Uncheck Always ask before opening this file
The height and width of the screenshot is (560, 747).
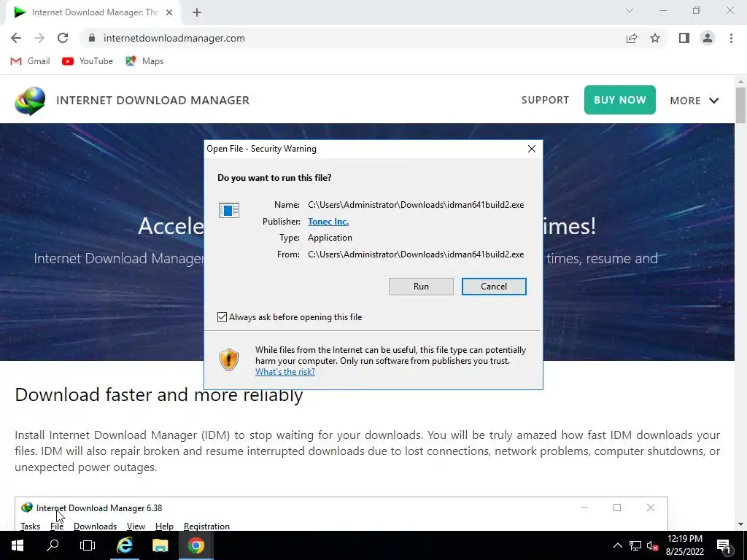click(222, 316)
